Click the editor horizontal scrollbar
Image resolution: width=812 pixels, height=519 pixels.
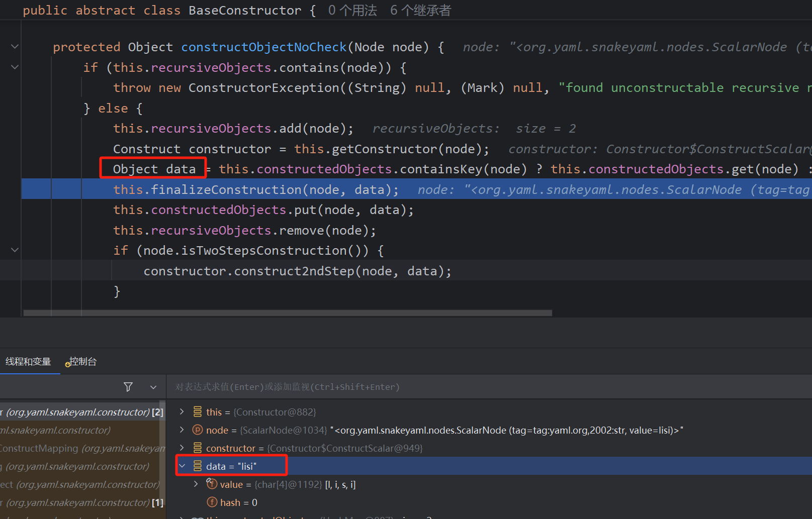click(x=288, y=313)
